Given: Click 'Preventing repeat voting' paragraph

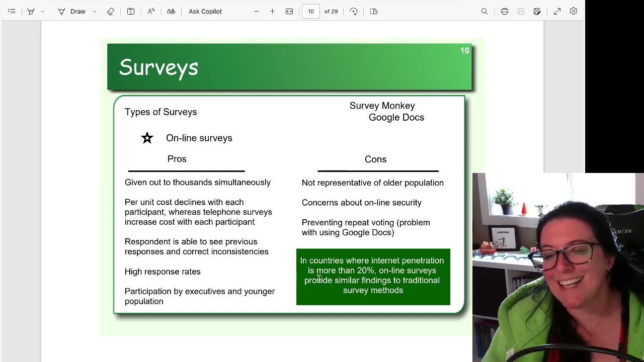Looking at the screenshot, I should click(366, 227).
